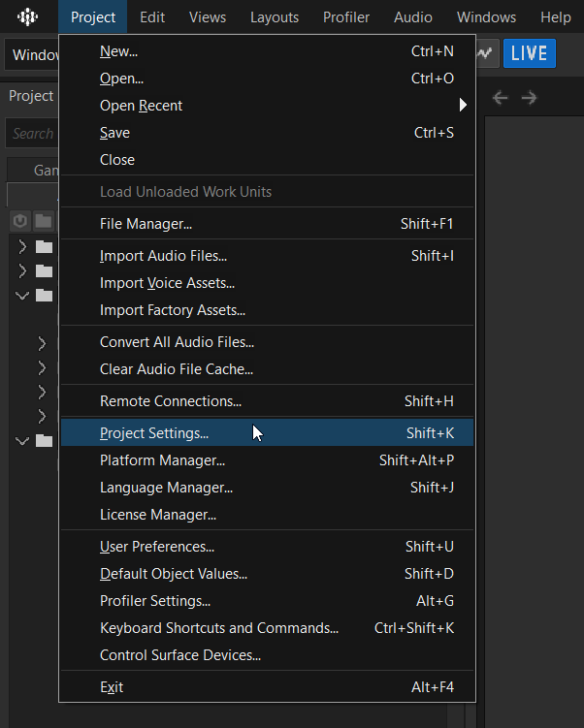584x728 pixels.
Task: Click the waveform icon beside the LIVE button
Action: pyautogui.click(x=486, y=53)
